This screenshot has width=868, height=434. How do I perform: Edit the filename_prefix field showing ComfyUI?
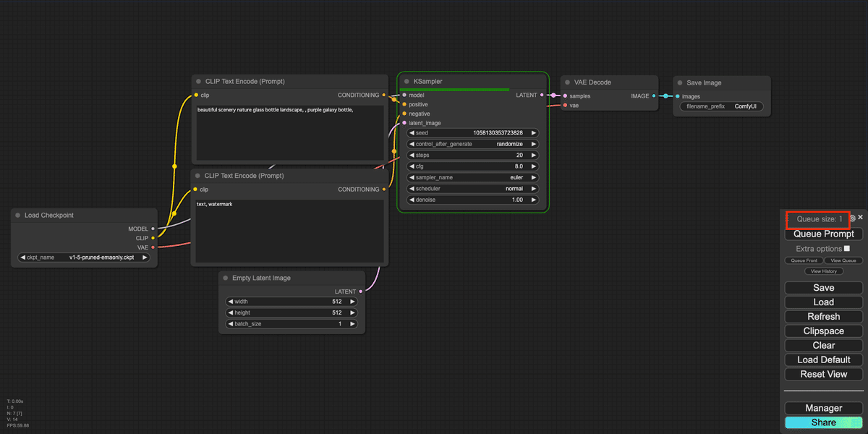[722, 106]
